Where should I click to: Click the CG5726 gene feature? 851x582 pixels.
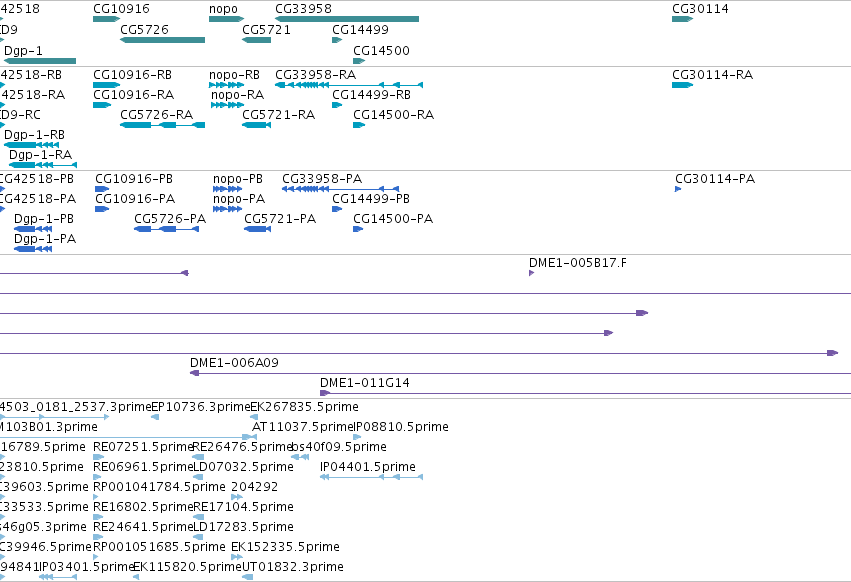click(162, 40)
